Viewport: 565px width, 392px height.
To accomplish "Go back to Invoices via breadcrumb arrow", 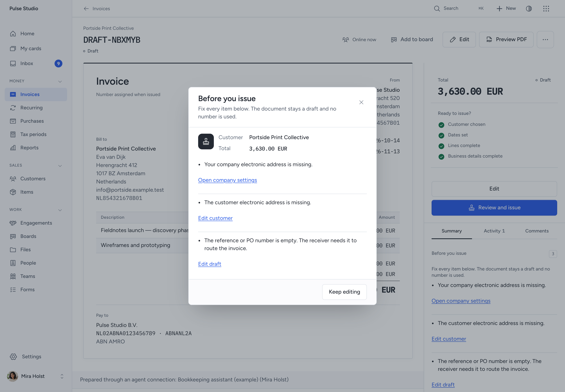I will 86,9.
